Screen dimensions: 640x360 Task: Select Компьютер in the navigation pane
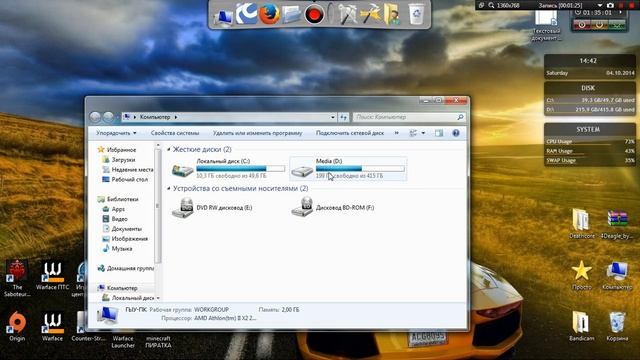coord(118,288)
